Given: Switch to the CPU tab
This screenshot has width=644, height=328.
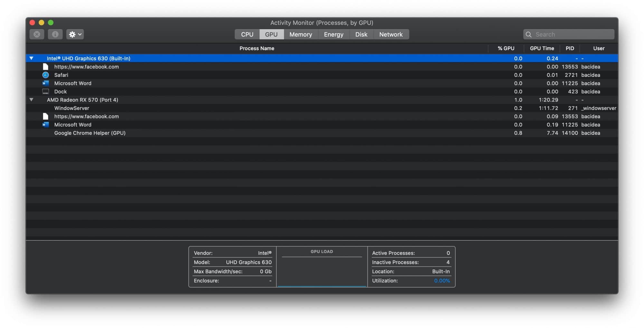Looking at the screenshot, I should 247,34.
